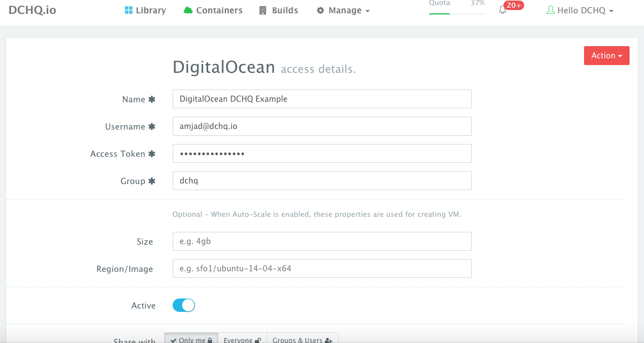Viewport: 644px width, 343px height.
Task: Focus the Name input field
Action: (x=322, y=99)
